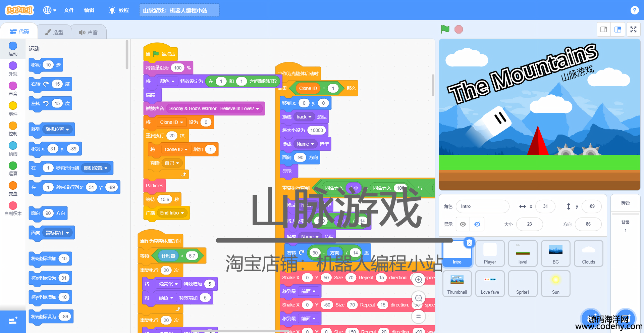Select the Love fave sprite
The height and width of the screenshot is (333, 644).
[490, 284]
